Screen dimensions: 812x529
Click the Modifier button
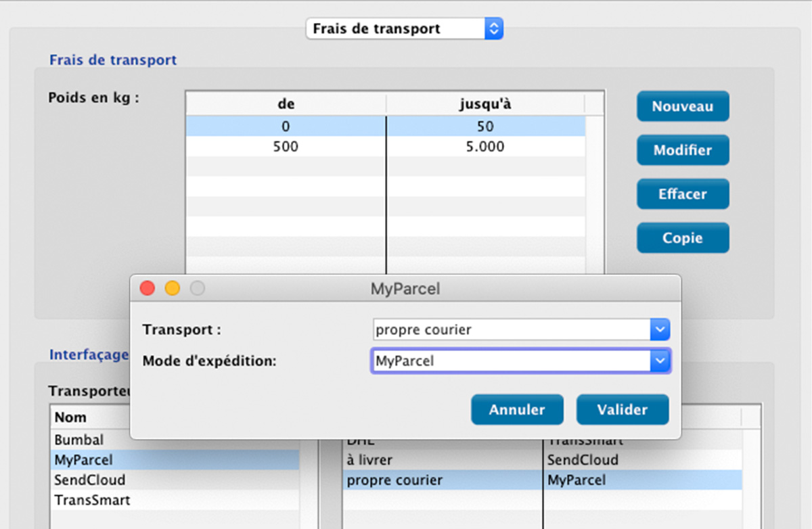tap(682, 150)
